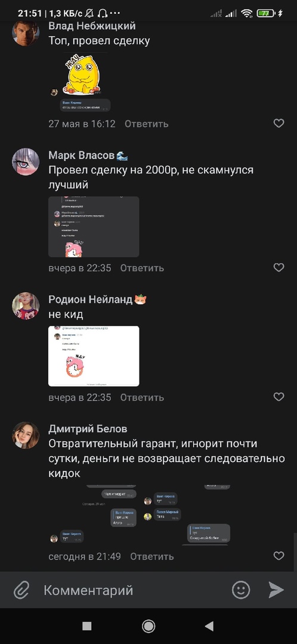
Task: Open Марк Власов's profile avatar
Action: point(26,162)
